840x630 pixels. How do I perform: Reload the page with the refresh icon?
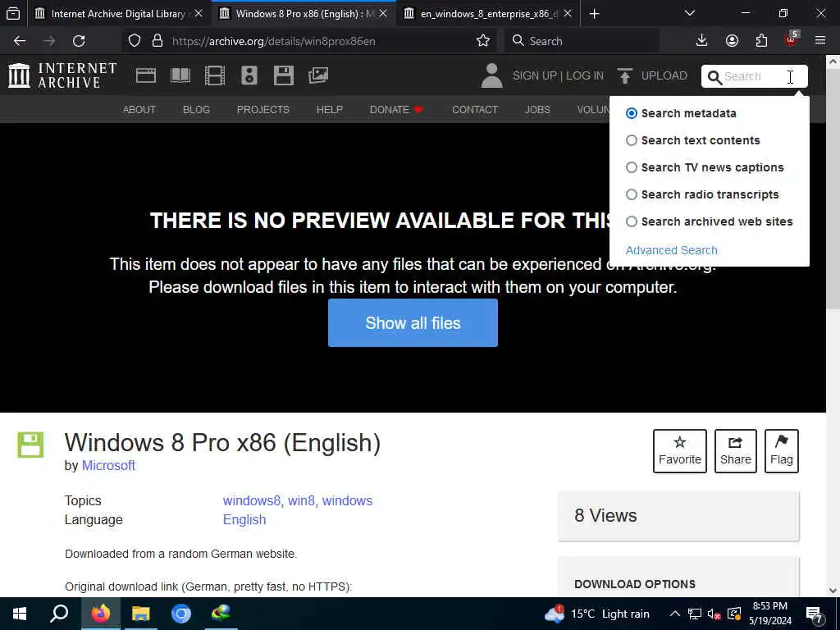(79, 41)
